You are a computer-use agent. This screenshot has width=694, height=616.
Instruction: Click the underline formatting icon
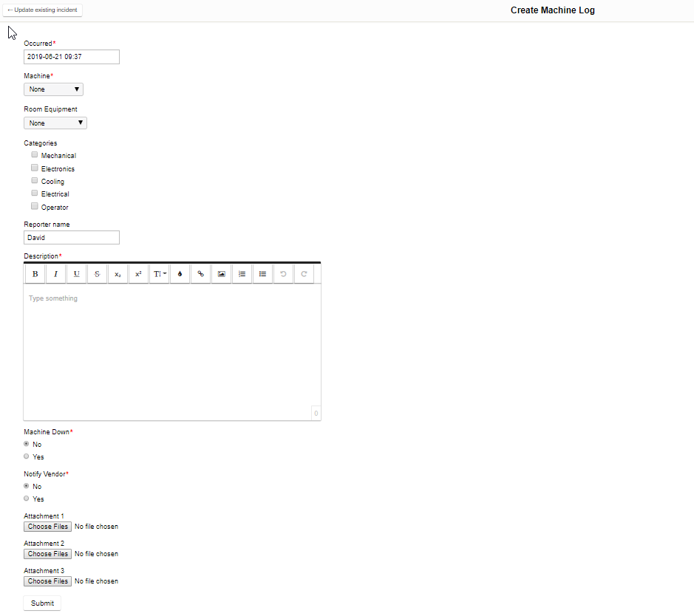pos(76,273)
